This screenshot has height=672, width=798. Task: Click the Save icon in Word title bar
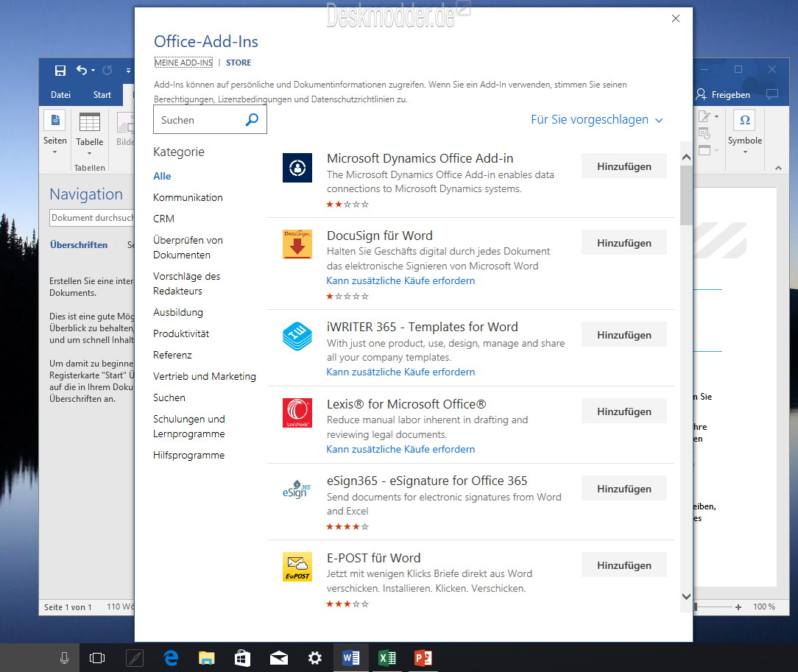pyautogui.click(x=60, y=70)
